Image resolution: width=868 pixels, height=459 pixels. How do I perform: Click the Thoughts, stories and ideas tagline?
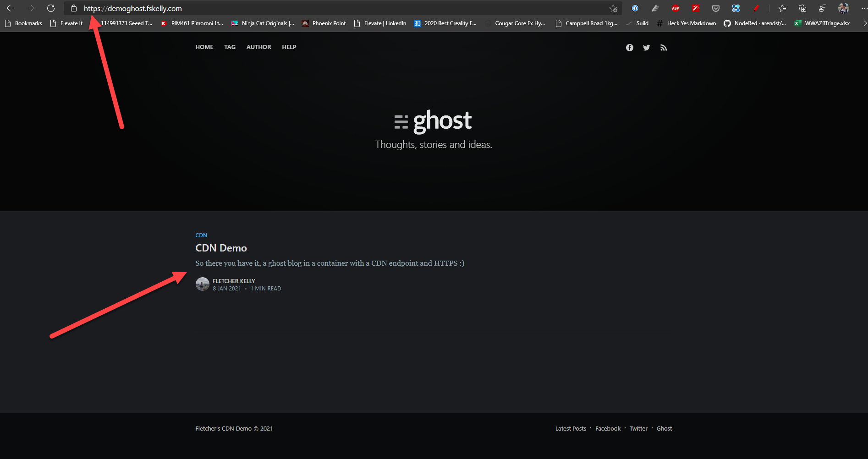[434, 145]
